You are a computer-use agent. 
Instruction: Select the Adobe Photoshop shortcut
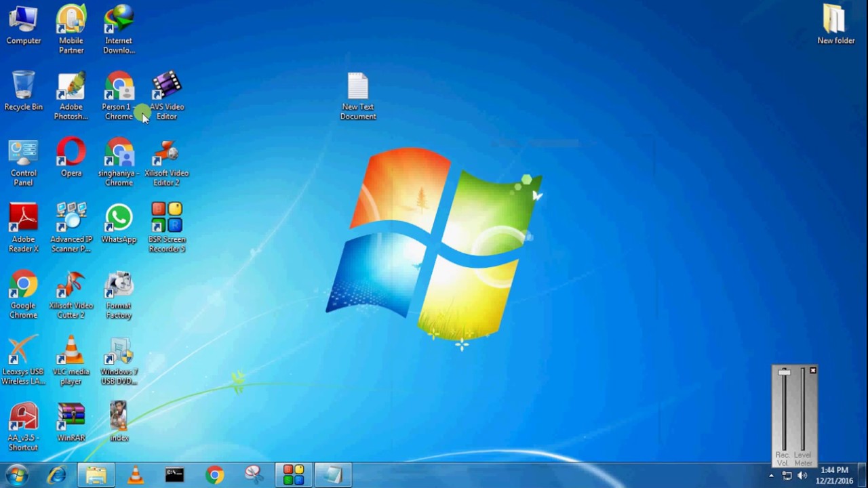click(x=71, y=96)
